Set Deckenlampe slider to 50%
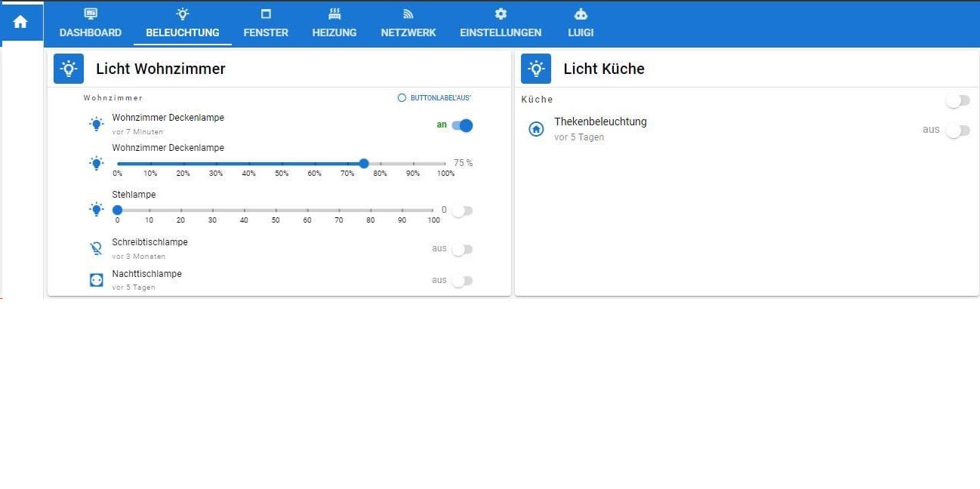 [x=282, y=164]
